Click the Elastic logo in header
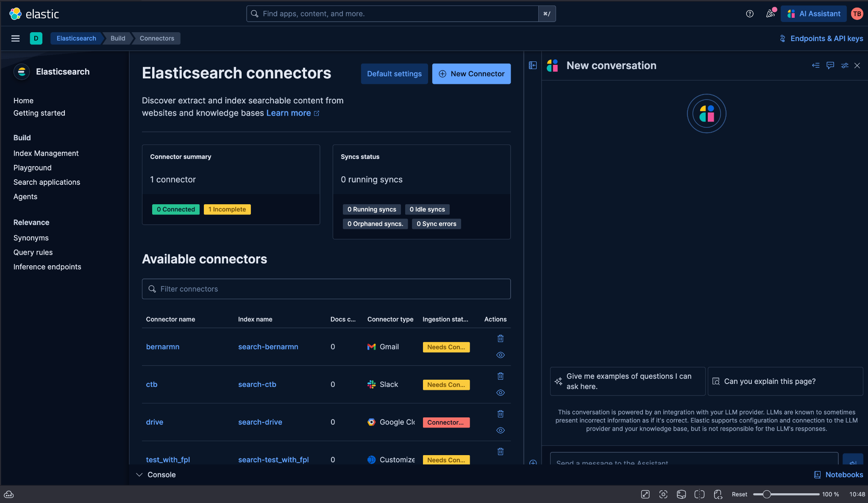Image resolution: width=868 pixels, height=503 pixels. [x=34, y=14]
